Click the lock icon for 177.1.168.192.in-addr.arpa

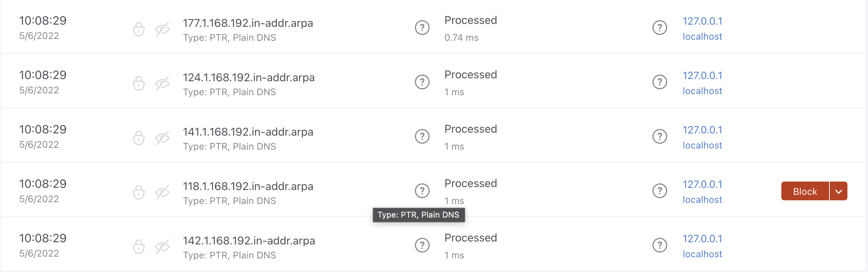coord(139,29)
